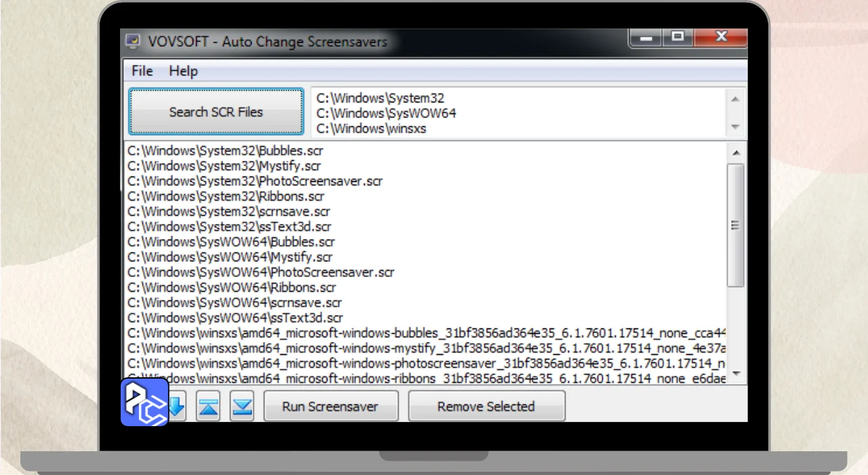Screen dimensions: 868x475
Task: Select folder C:\Windows\SysWOW64 in the folder box
Action: tap(387, 113)
